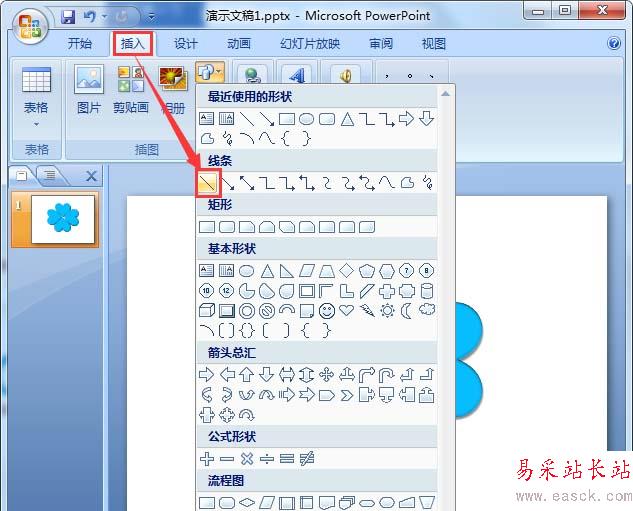Image resolution: width=633 pixels, height=511 pixels.
Task: Close the slides pane with X
Action: [91, 176]
